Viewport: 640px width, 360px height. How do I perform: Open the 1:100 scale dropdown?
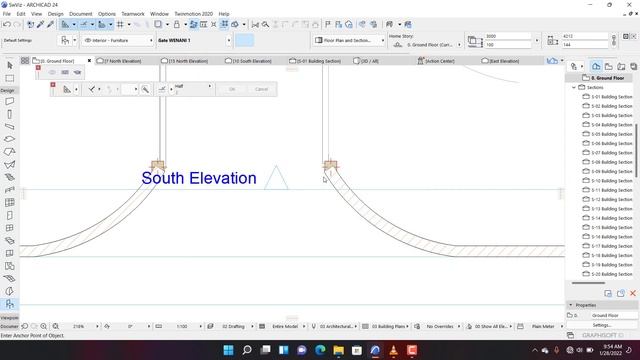pyautogui.click(x=200, y=327)
